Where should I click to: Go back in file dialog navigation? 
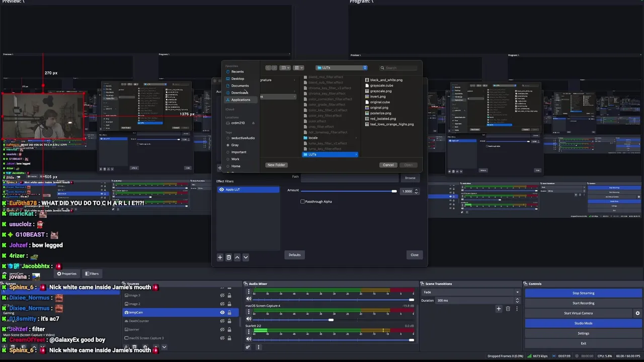point(268,68)
